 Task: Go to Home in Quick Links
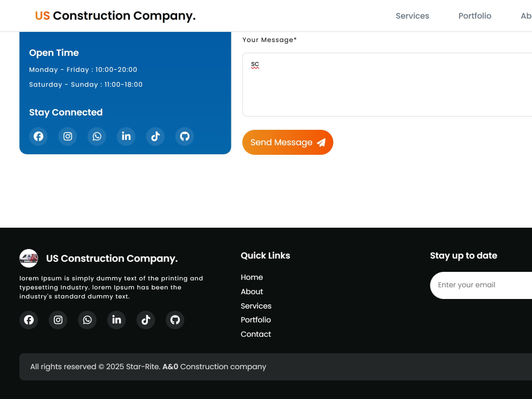click(x=252, y=277)
